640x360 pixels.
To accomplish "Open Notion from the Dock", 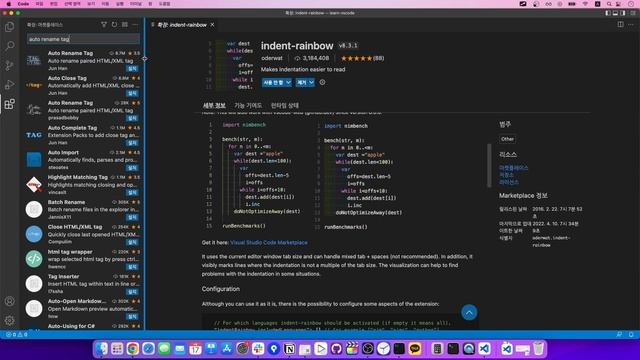I will [289, 349].
